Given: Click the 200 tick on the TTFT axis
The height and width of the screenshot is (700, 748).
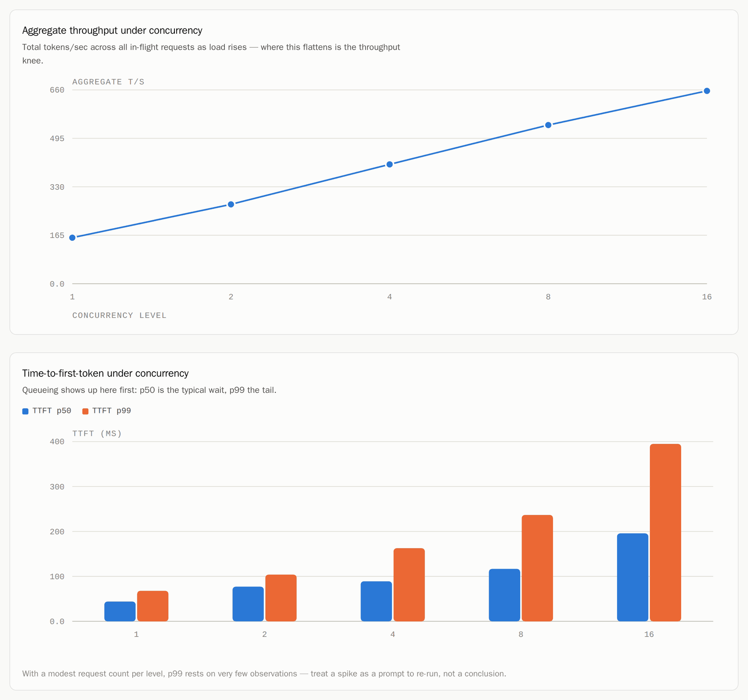Looking at the screenshot, I should point(57,532).
